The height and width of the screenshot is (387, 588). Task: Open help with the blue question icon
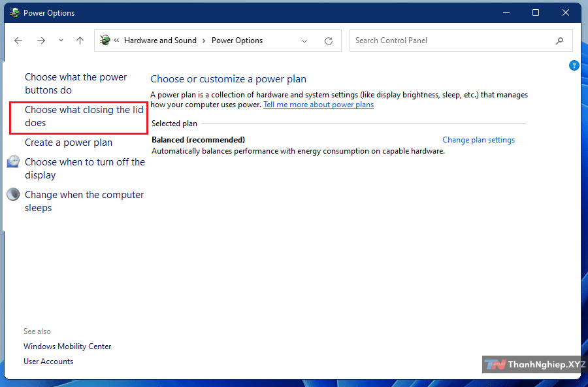pyautogui.click(x=574, y=65)
